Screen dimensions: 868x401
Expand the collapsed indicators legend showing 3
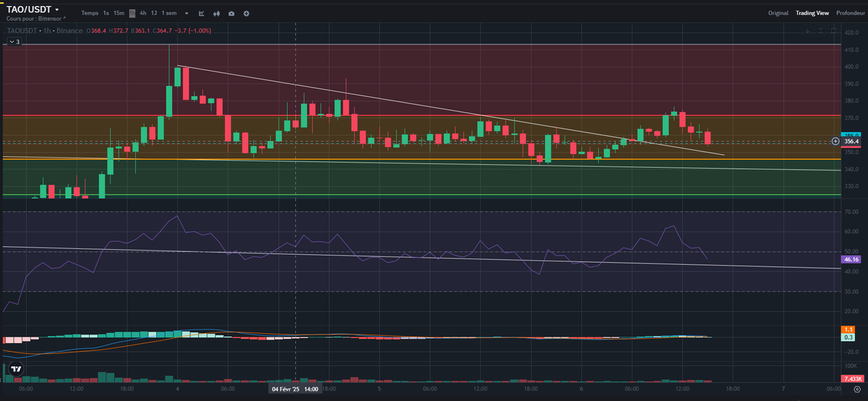[13, 42]
